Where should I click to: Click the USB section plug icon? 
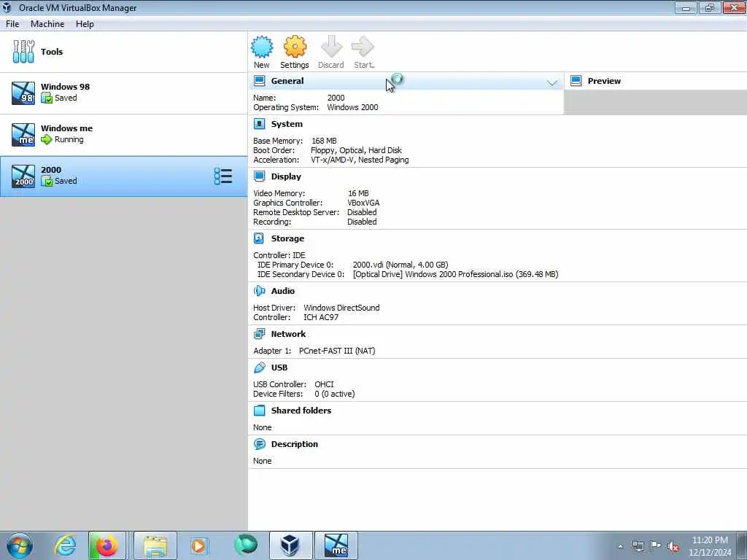(x=259, y=367)
